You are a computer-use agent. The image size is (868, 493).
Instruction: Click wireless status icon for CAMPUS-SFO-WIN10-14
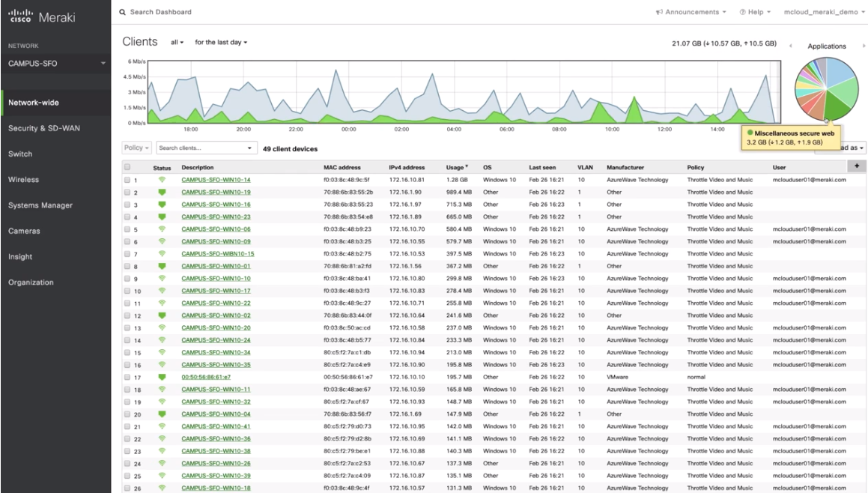coord(163,180)
